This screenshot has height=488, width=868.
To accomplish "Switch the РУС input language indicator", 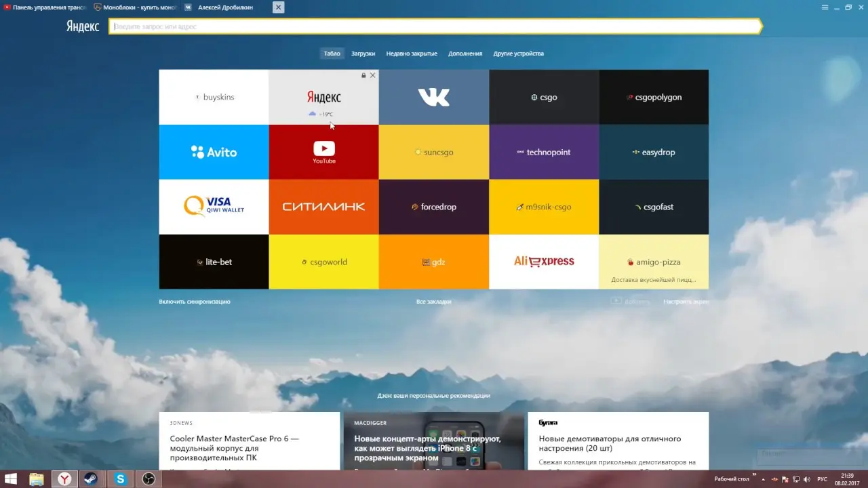I will [822, 479].
